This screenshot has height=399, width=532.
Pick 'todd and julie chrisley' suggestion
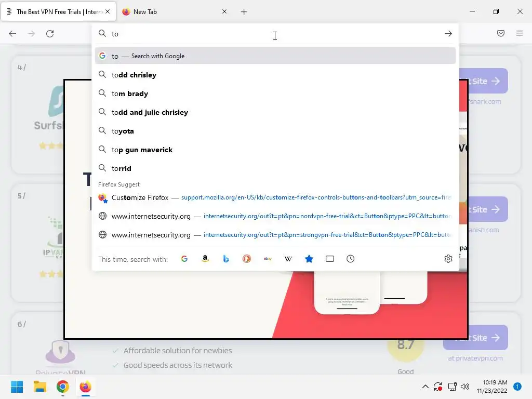[275, 112]
